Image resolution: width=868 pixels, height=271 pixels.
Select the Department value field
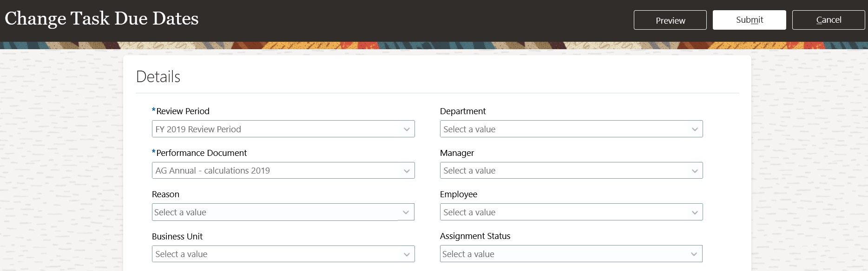pyautogui.click(x=571, y=129)
